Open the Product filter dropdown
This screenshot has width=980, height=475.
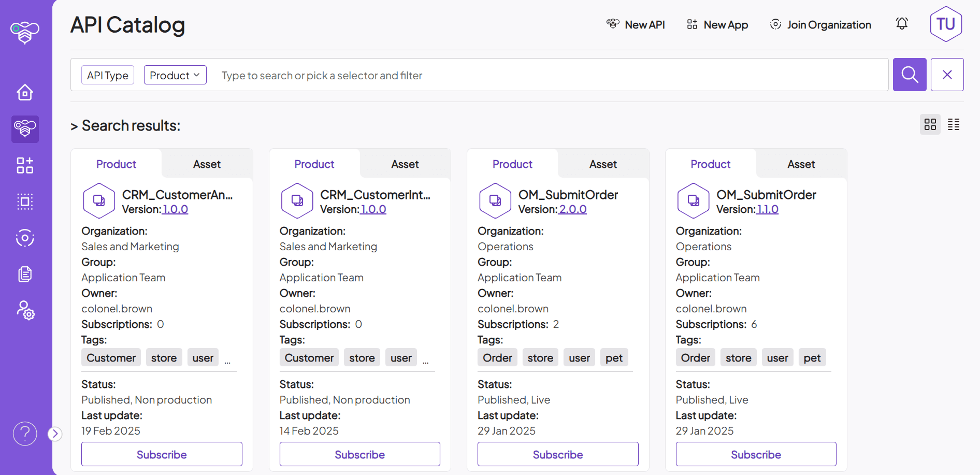(x=175, y=75)
